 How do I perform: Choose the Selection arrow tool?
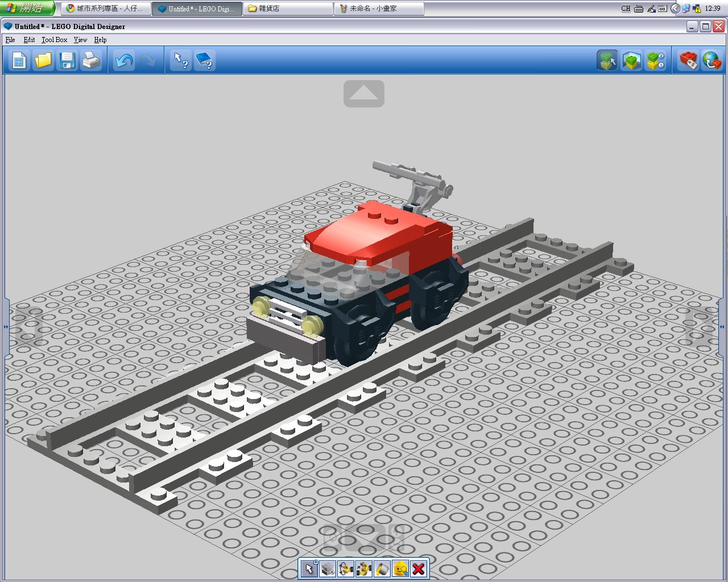pos(309,568)
